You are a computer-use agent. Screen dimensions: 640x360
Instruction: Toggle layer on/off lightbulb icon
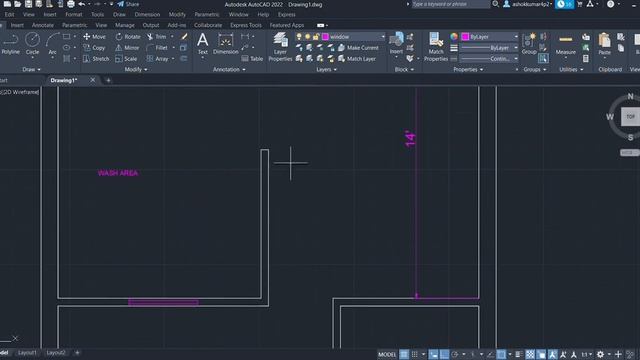pos(299,37)
